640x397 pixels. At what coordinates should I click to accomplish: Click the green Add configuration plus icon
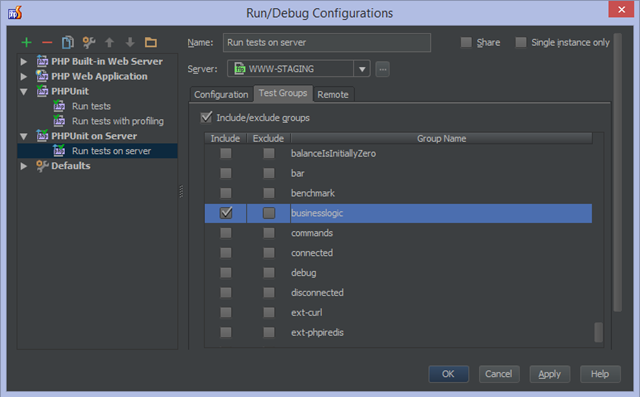pyautogui.click(x=27, y=42)
